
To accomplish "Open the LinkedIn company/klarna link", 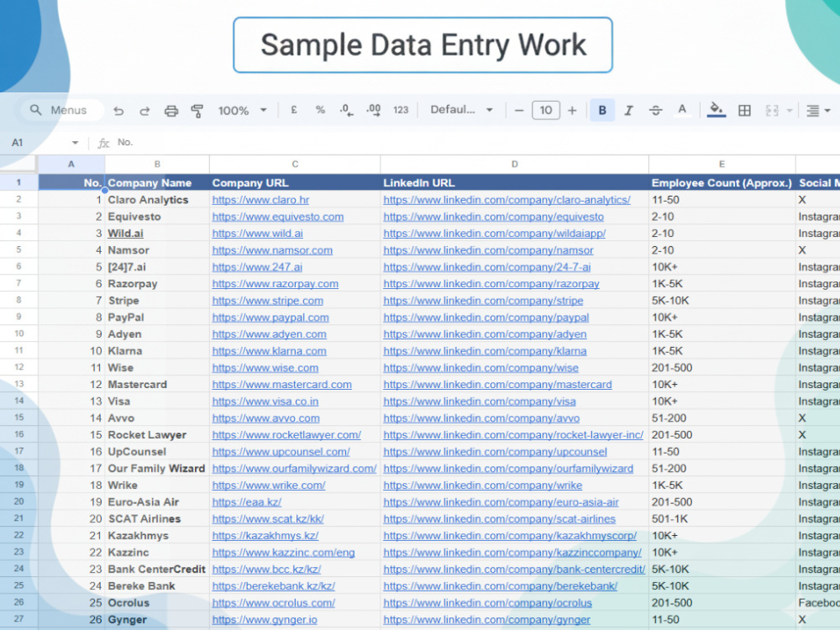I will (485, 351).
